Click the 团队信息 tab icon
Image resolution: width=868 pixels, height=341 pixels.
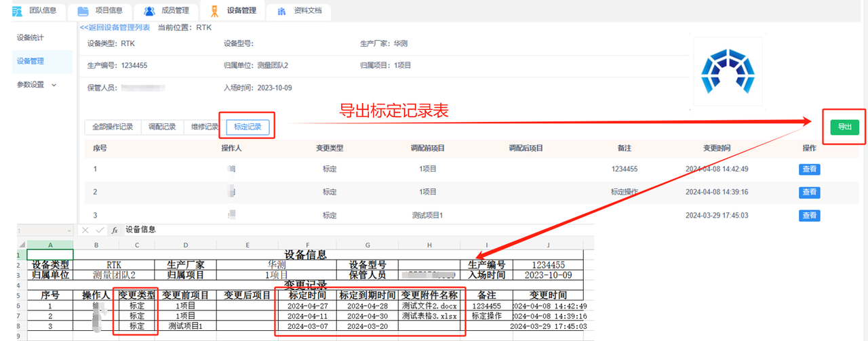click(x=17, y=11)
